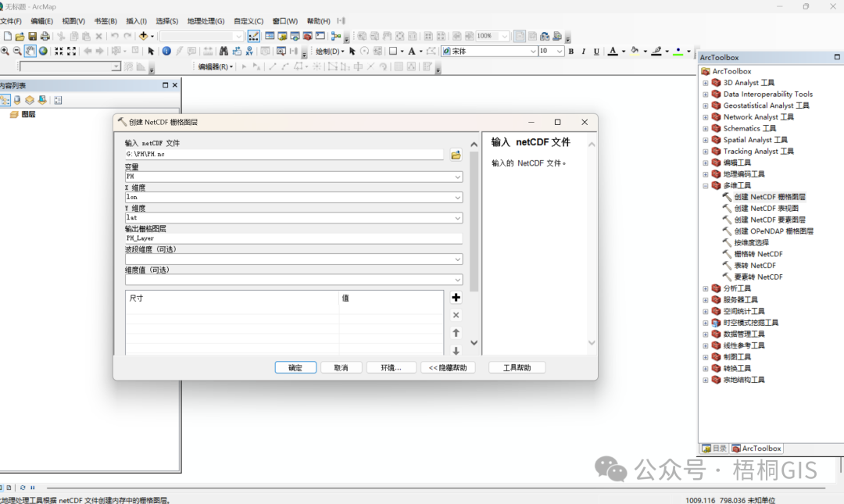This screenshot has width=844, height=504.
Task: Switch contents to List By Visibility
Action: point(30,100)
